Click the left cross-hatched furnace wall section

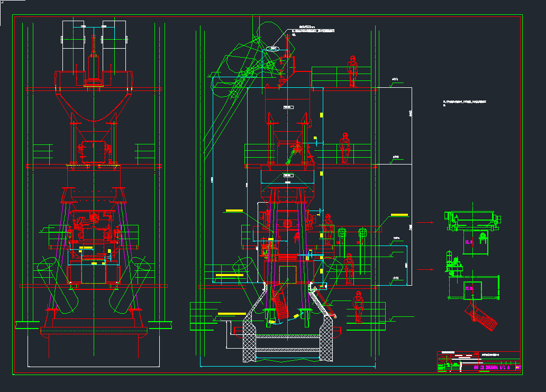tap(249, 339)
